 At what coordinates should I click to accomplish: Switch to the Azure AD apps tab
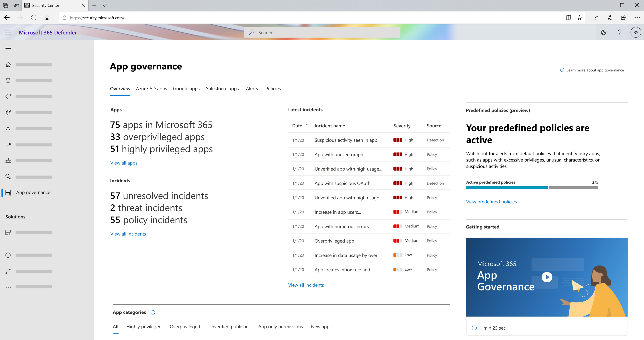pos(151,89)
